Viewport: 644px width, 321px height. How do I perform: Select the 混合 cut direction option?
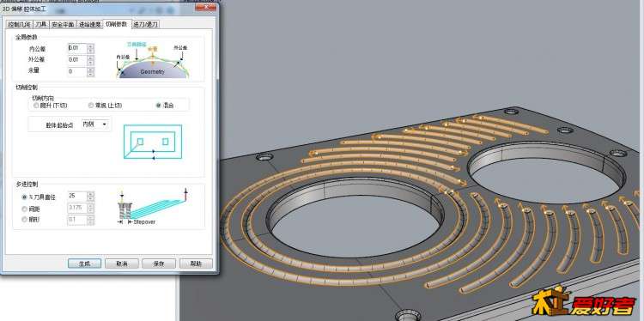(165, 106)
